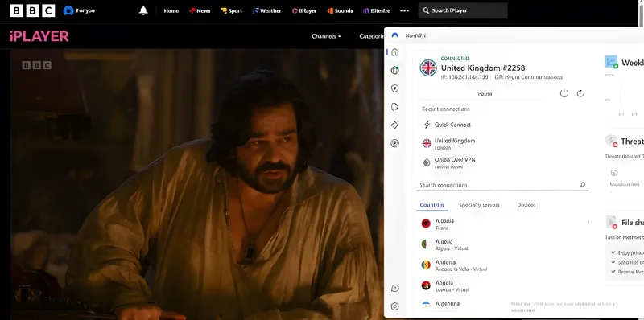The image size is (644, 320).
Task: Open the globe icon in NordVPN sidebar
Action: (394, 70)
